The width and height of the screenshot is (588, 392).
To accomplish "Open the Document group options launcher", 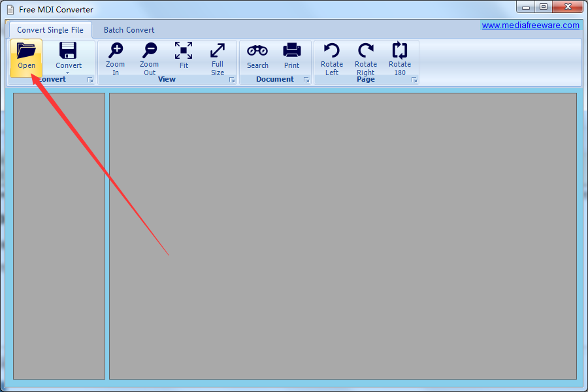I will (306, 79).
